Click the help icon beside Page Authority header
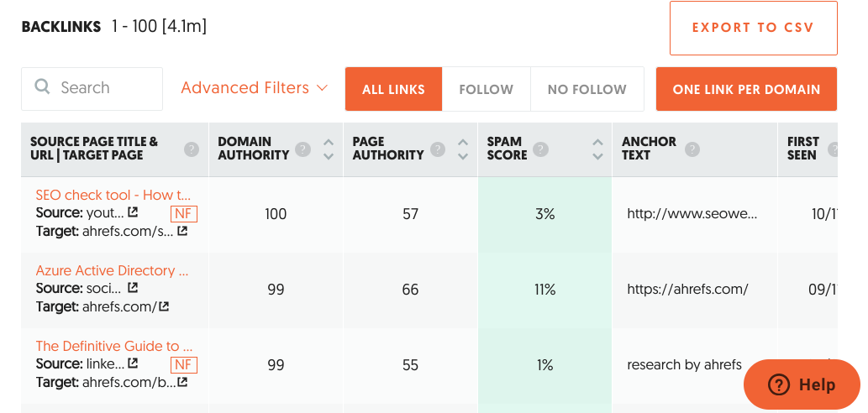This screenshot has height=413, width=868. pos(437,149)
